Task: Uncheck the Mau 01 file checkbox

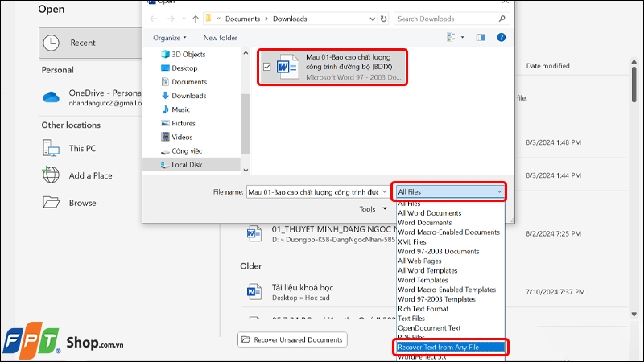Action: [267, 67]
